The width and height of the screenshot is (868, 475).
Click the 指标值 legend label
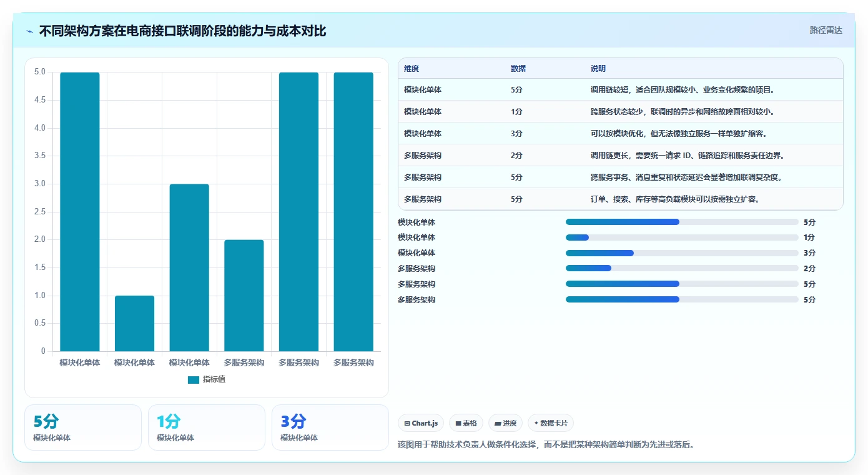214,380
